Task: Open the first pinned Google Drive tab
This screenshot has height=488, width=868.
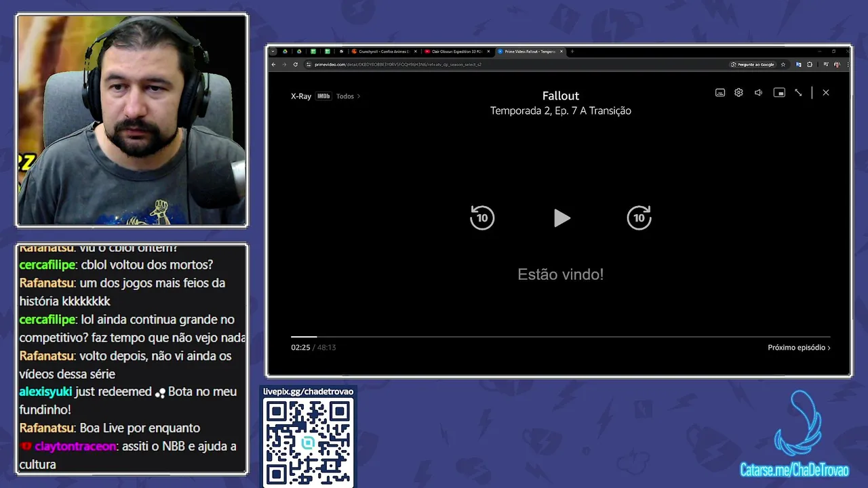Action: pos(285,52)
